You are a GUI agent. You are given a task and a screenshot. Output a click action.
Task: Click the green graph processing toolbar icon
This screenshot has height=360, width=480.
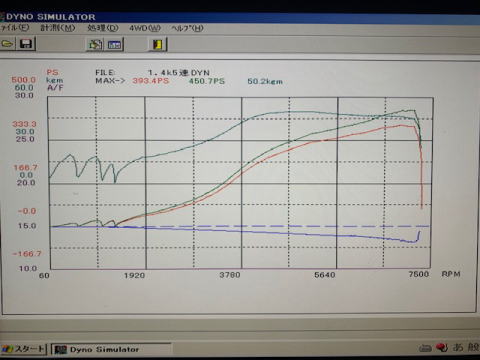(x=95, y=44)
